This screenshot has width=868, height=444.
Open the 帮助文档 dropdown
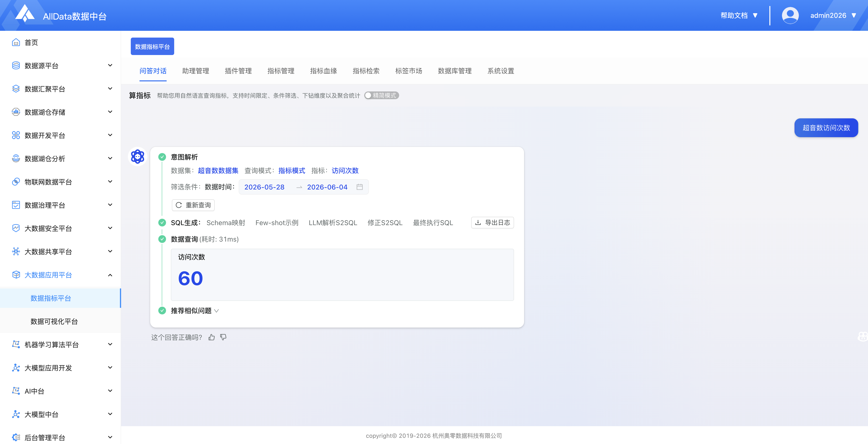[739, 15]
